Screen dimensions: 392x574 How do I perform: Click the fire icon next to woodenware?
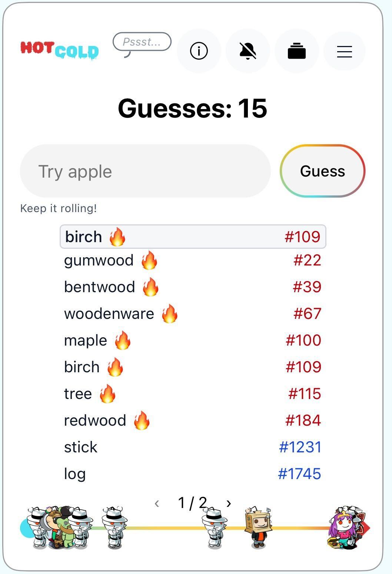coord(170,314)
